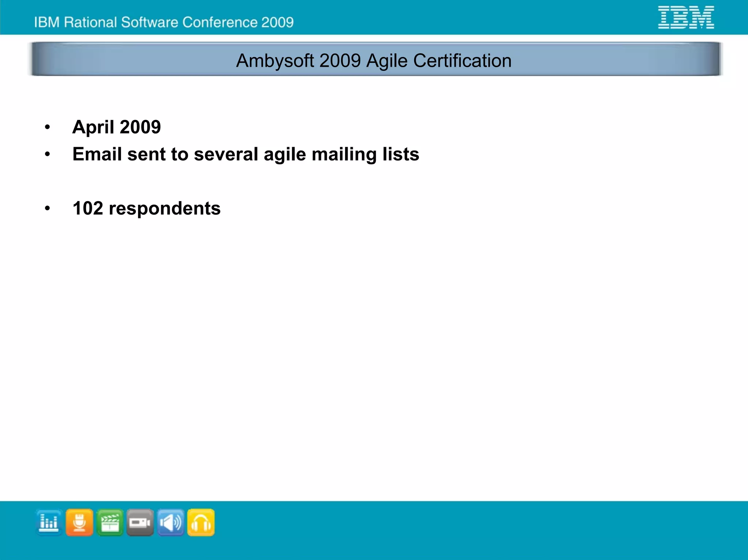
Task: Click the blue speaker volume icon
Action: click(171, 522)
